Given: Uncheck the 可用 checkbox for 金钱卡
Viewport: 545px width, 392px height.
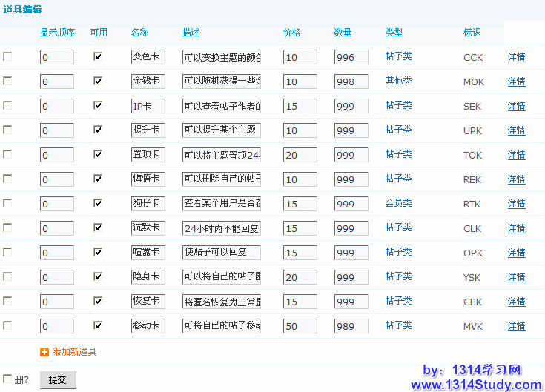Looking at the screenshot, I should coord(98,81).
